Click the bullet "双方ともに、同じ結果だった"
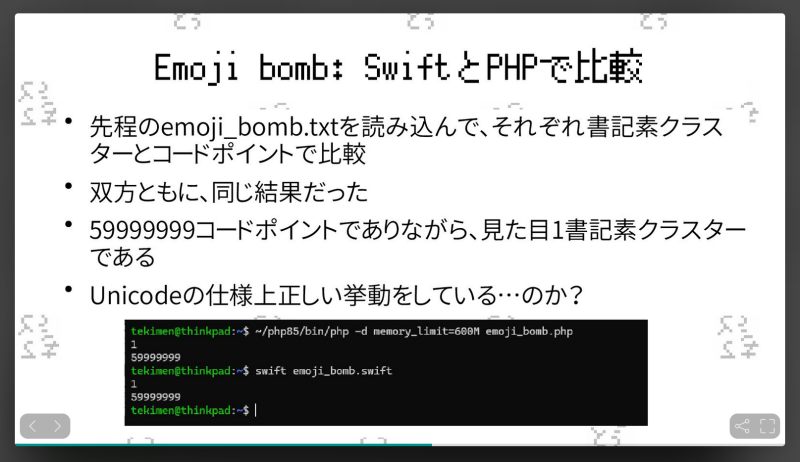Screen dimensions: 800x462 pos(228,192)
